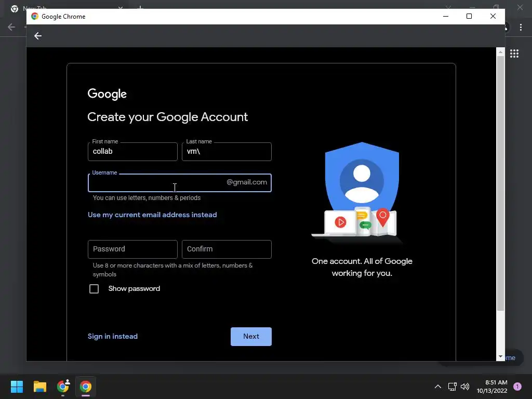The image size is (532, 399).
Task: Click the Create your Google Account heading
Action: click(x=168, y=117)
